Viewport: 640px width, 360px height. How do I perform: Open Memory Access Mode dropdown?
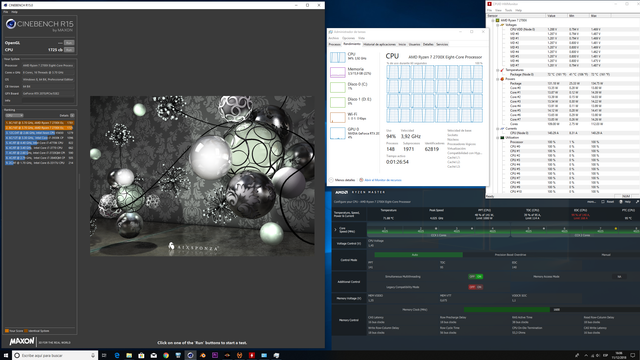point(619,276)
